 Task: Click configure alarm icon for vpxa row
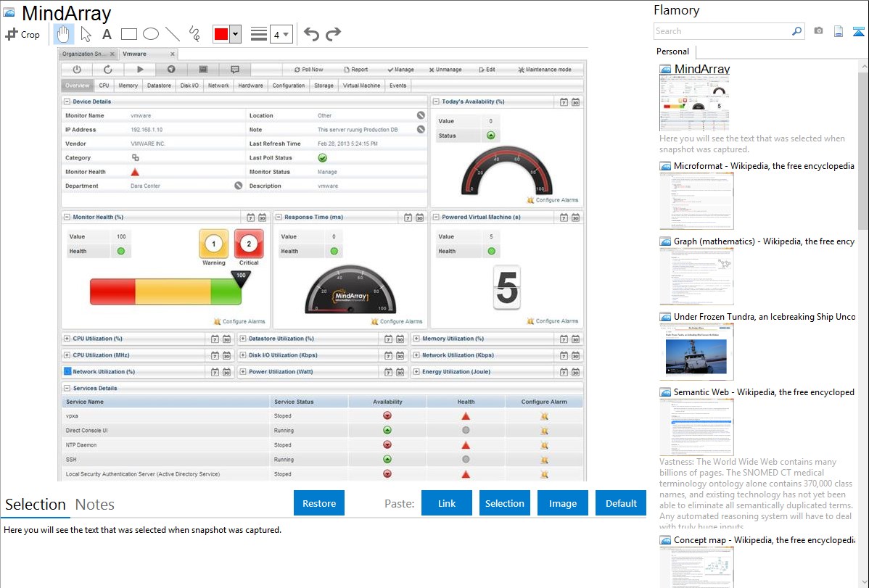[x=544, y=415]
